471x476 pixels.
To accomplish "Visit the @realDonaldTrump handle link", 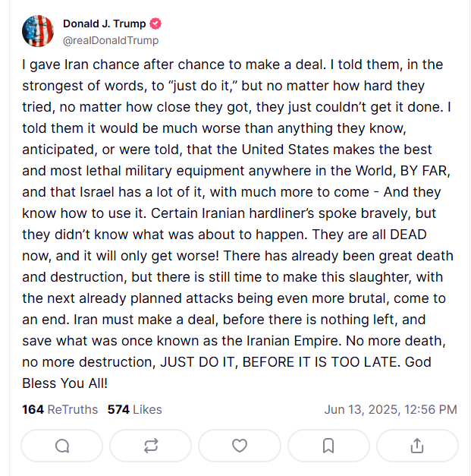I will pos(111,40).
